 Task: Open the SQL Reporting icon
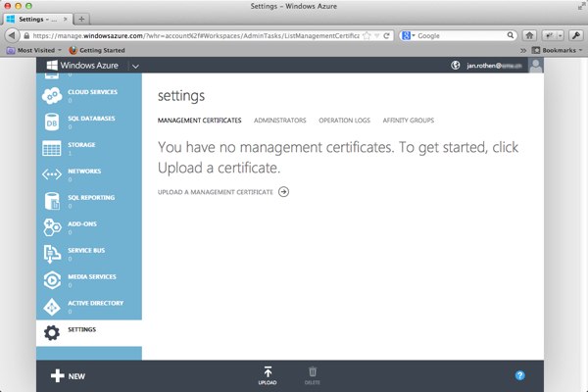[52, 201]
